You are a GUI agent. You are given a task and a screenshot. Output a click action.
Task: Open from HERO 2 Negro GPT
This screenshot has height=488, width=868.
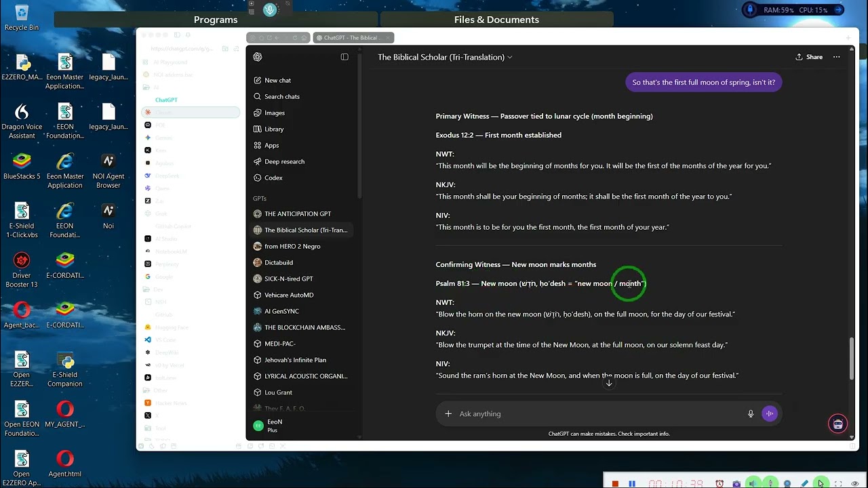coord(301,246)
